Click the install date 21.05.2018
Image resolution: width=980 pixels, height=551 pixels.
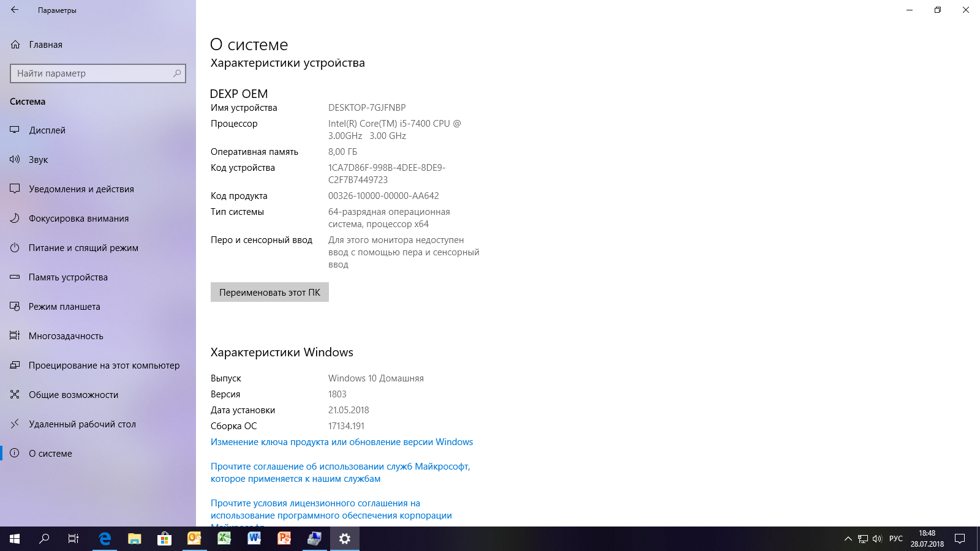349,410
